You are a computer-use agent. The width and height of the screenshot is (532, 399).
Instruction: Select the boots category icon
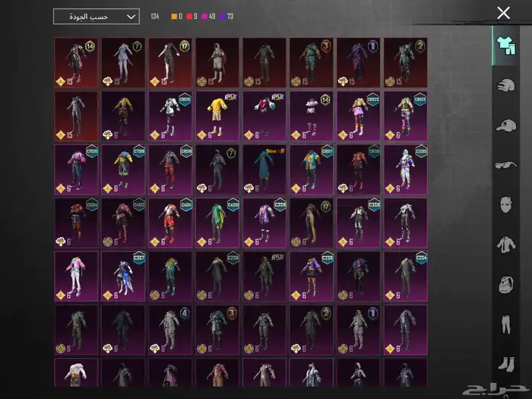pyautogui.click(x=503, y=363)
